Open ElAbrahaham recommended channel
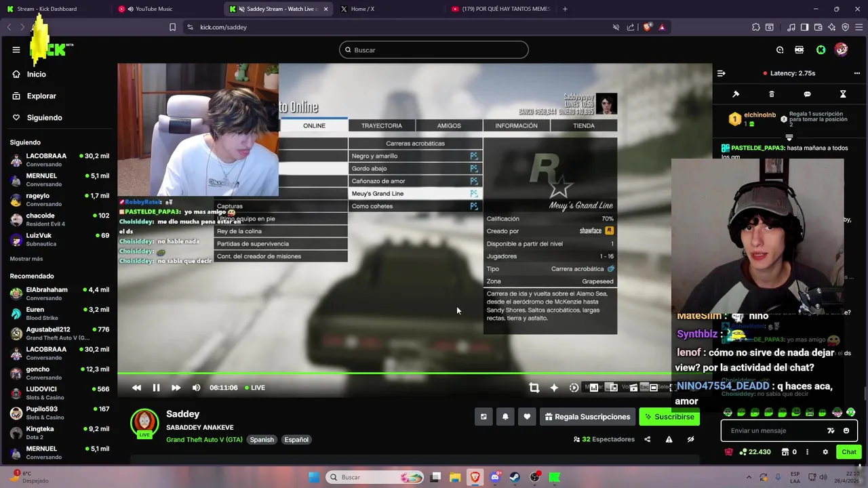The height and width of the screenshot is (488, 868). click(x=60, y=293)
